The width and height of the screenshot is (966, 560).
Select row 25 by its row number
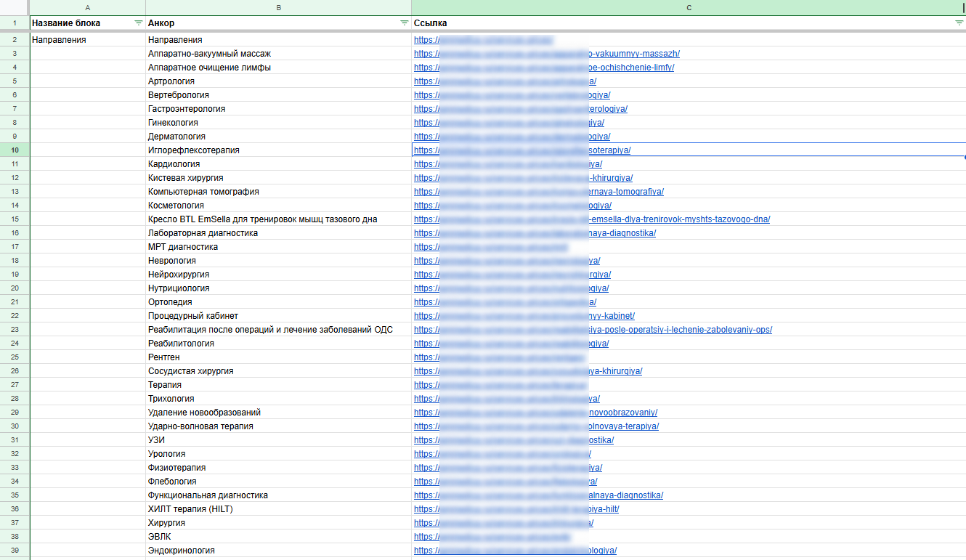point(15,357)
